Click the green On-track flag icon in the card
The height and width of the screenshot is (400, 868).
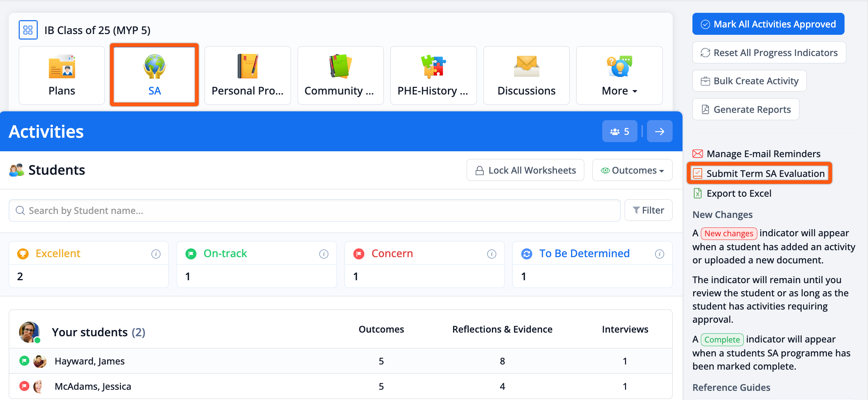[x=191, y=253]
